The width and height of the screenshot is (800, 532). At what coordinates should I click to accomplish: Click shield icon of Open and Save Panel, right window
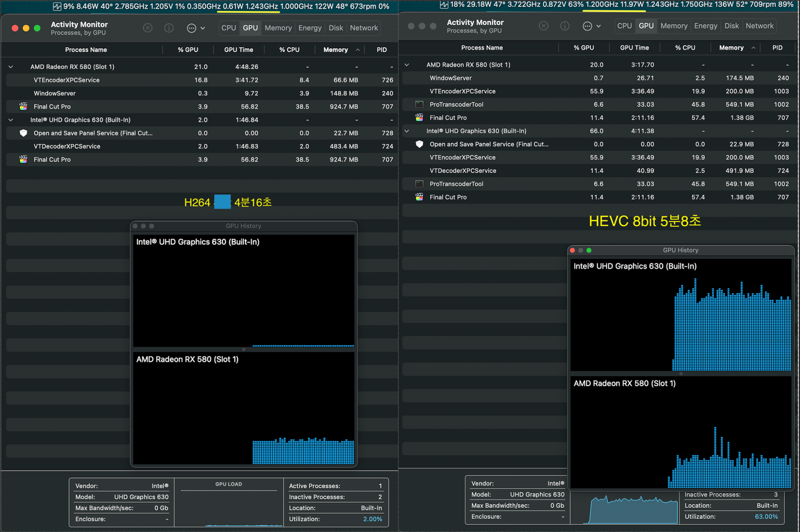click(x=419, y=144)
